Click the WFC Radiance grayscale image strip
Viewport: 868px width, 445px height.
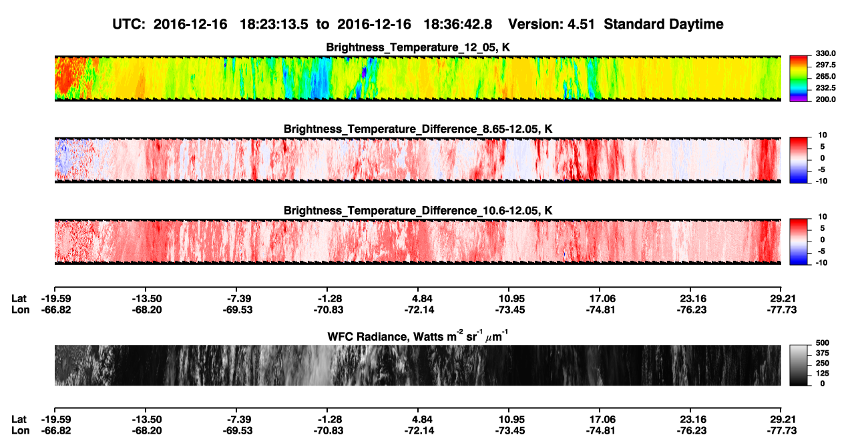418,366
